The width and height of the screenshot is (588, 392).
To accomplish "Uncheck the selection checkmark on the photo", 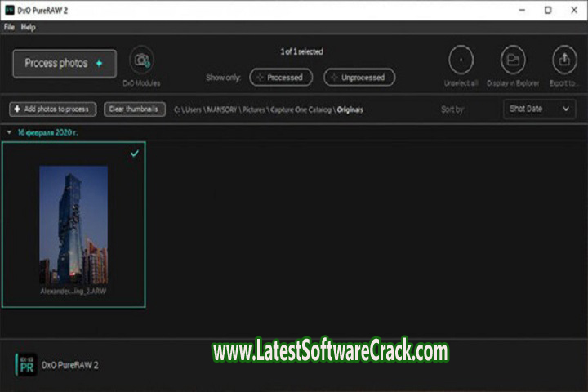I will coord(135,153).
